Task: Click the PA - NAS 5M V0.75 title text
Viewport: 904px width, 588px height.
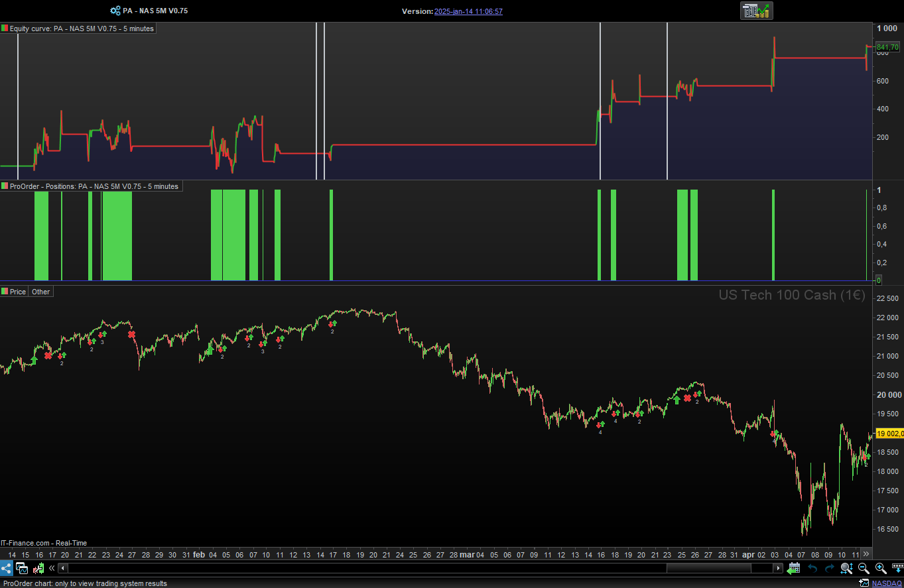Action: click(x=155, y=11)
